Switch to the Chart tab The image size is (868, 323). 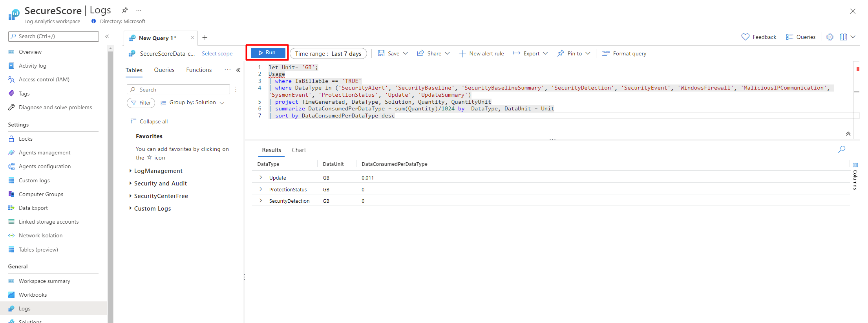point(299,150)
